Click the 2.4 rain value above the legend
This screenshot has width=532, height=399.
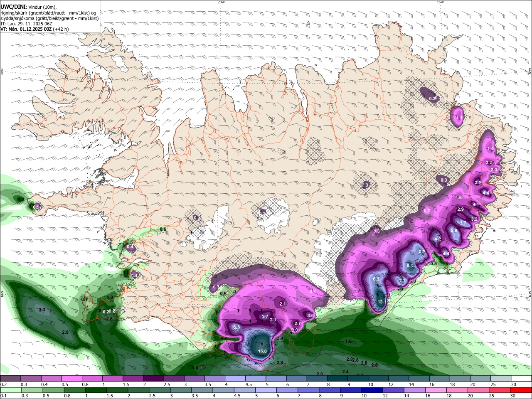pos(345,372)
